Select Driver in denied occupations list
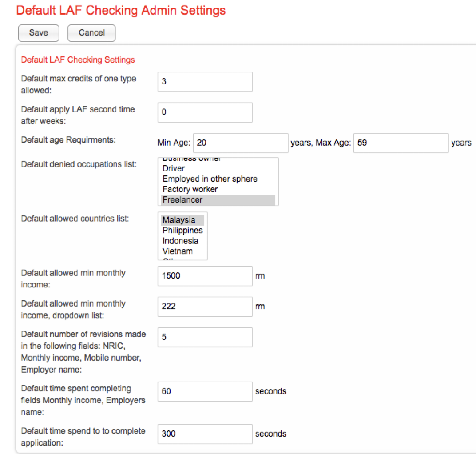Image resolution: width=476 pixels, height=454 pixels. 174,168
